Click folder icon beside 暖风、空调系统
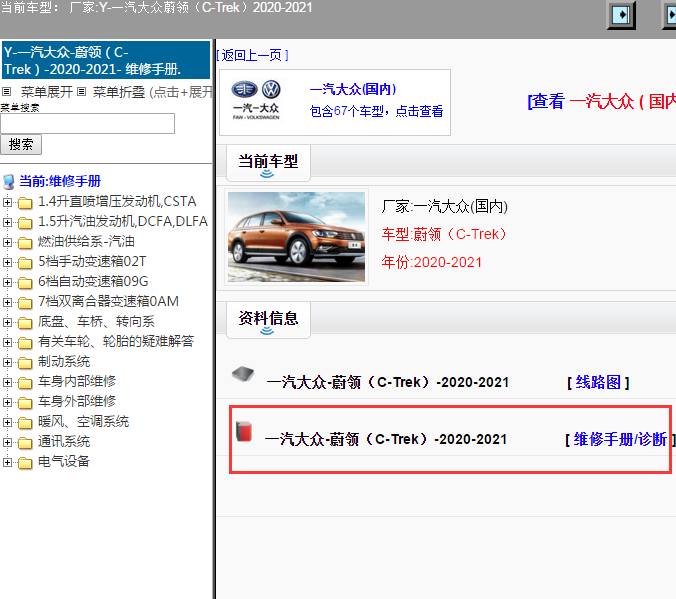676x599 pixels. 25,423
